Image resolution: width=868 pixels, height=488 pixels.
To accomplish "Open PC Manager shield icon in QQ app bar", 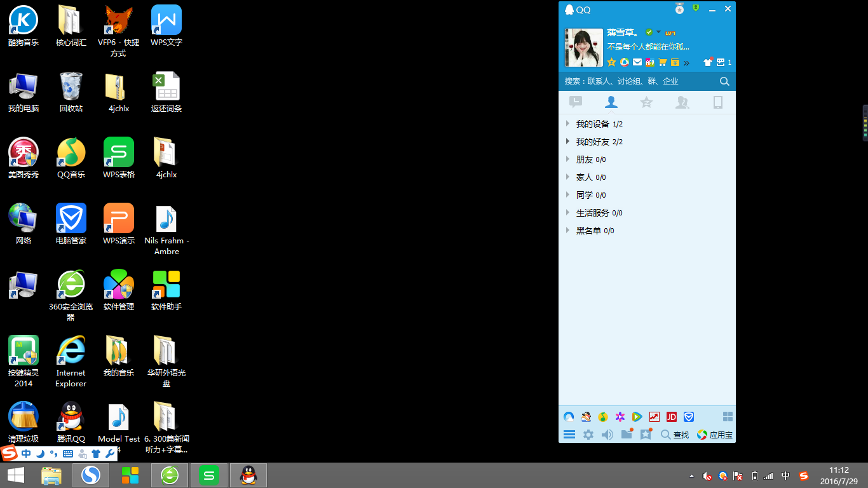I will (x=689, y=417).
